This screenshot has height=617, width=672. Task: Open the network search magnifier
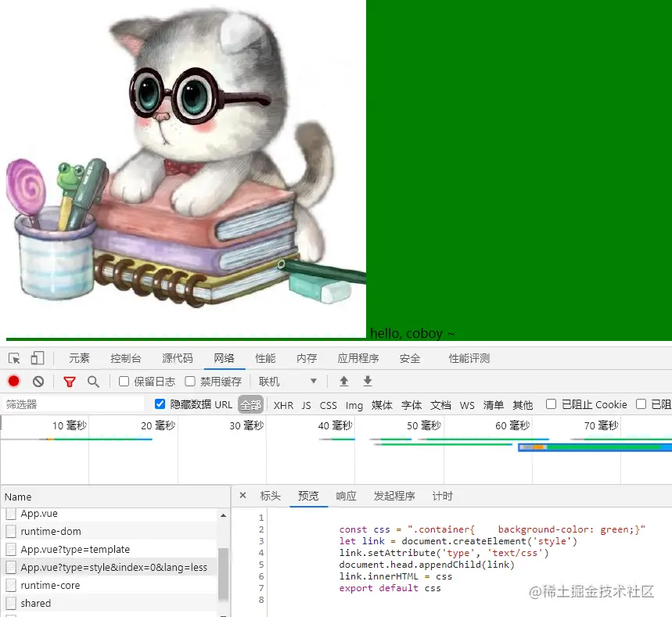[x=93, y=382]
